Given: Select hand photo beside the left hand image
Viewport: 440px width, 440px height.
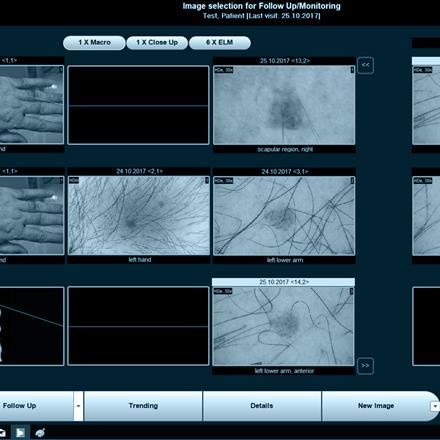Looking at the screenshot, I should tap(32, 215).
